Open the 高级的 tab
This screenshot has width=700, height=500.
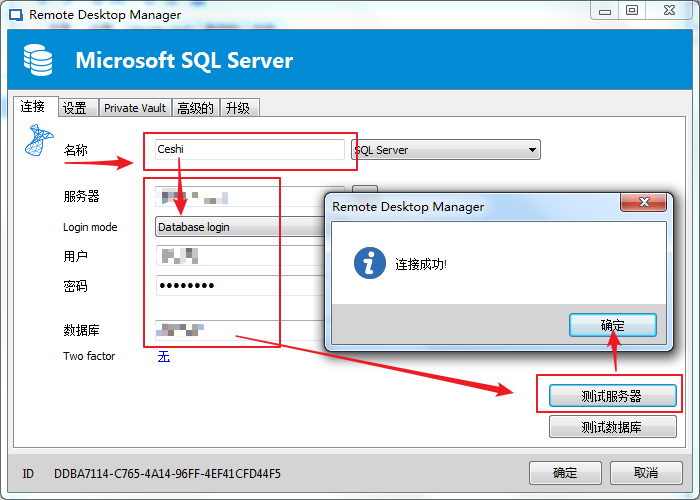click(196, 108)
